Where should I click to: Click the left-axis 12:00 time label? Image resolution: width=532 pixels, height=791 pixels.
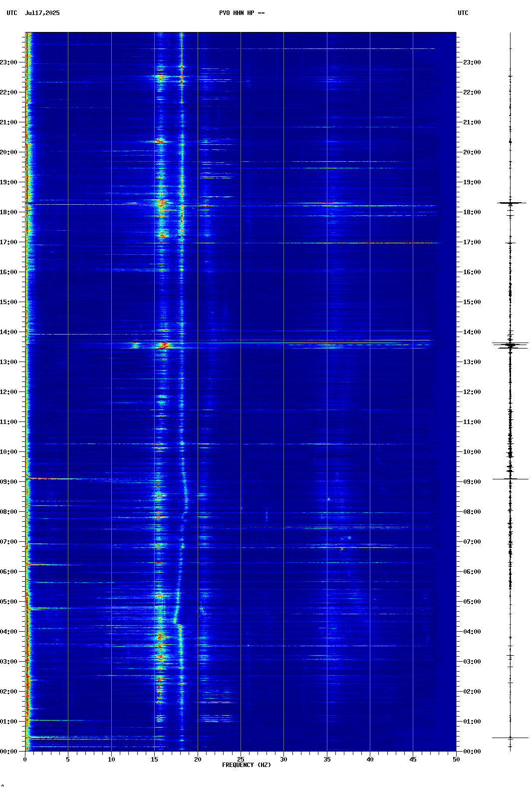coord(9,392)
